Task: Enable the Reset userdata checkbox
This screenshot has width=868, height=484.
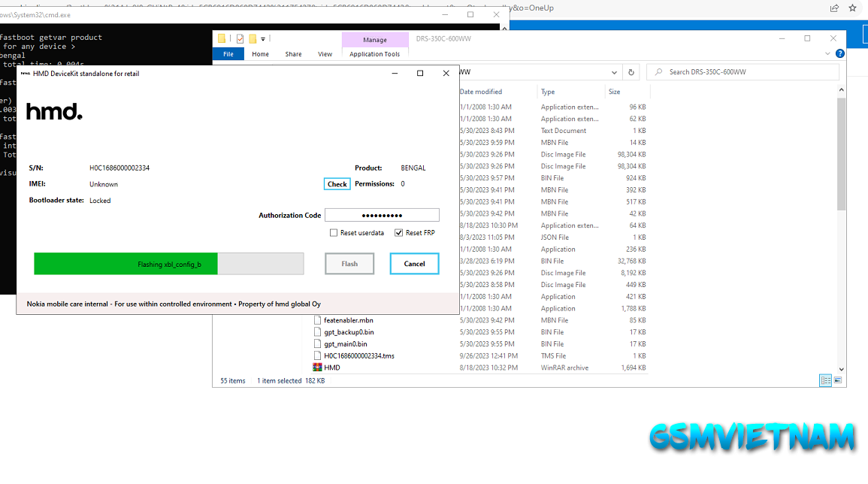Action: 333,232
